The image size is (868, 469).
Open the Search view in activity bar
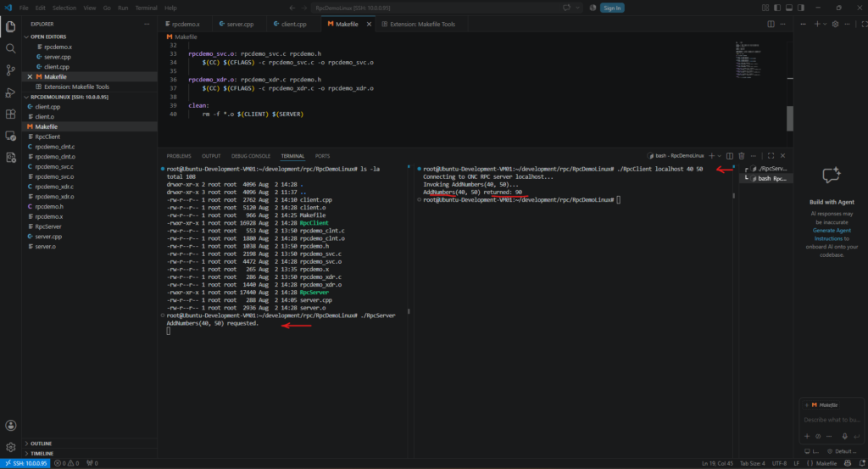10,48
